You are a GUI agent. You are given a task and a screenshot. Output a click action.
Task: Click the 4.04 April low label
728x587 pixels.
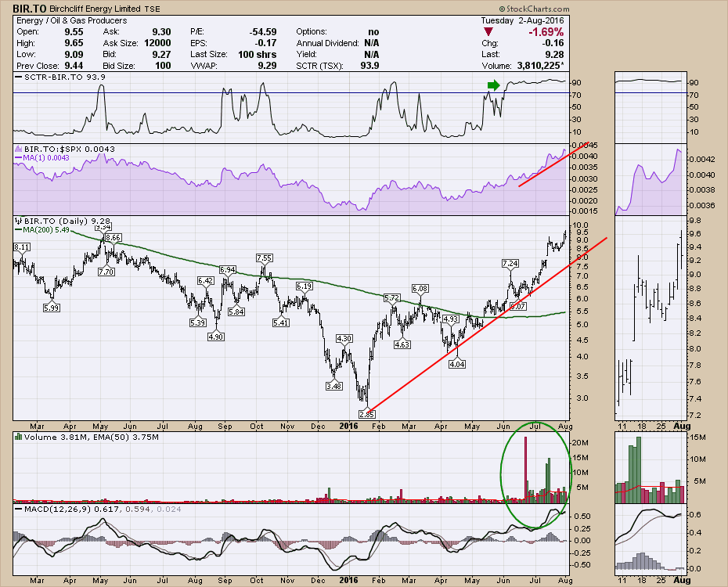[x=457, y=364]
